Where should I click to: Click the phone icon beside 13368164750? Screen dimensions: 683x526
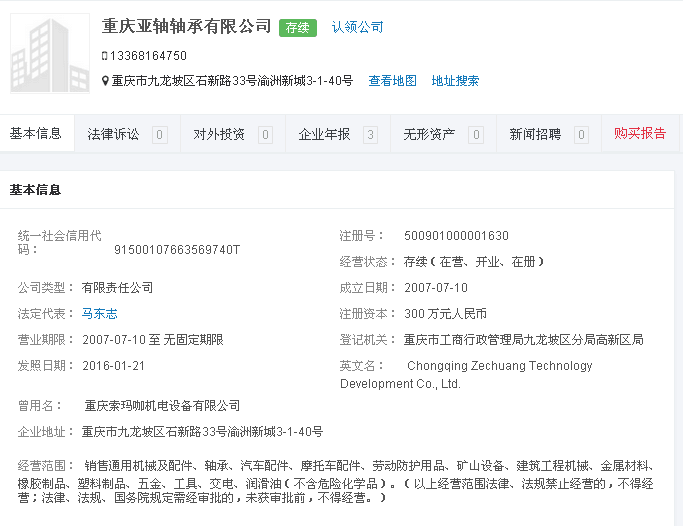point(105,56)
